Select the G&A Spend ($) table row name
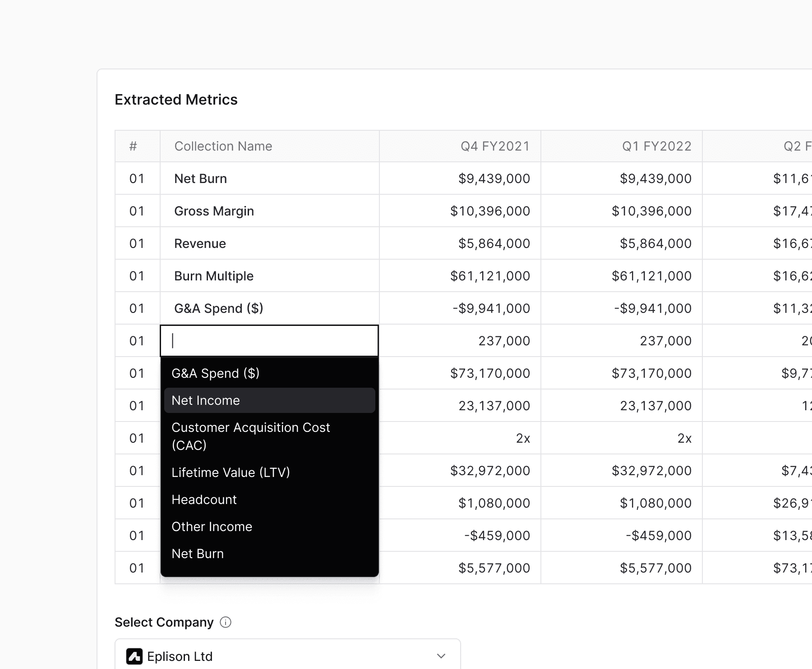812x669 pixels. coord(219,308)
